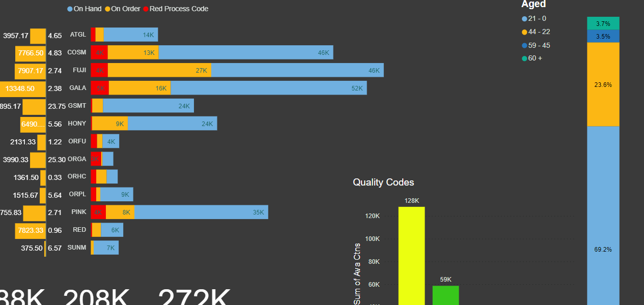
Task: Click the 59K green Quality Codes bar
Action: tap(445, 295)
